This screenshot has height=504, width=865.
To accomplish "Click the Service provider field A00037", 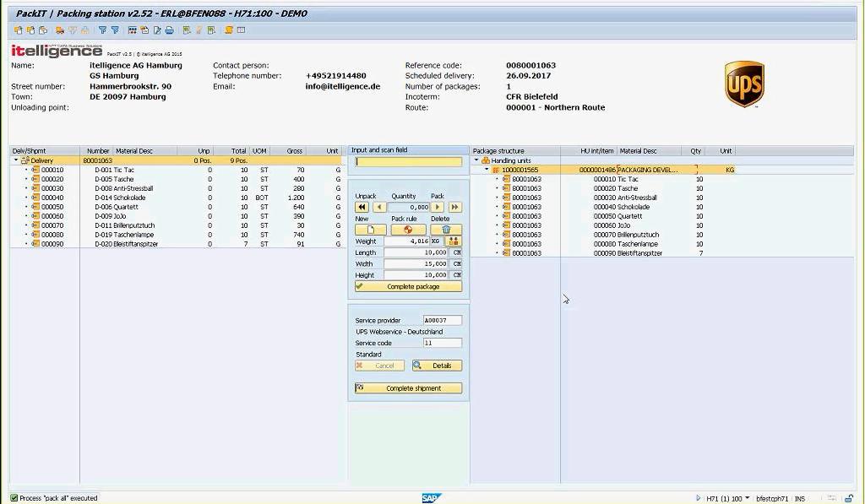I will coord(443,320).
